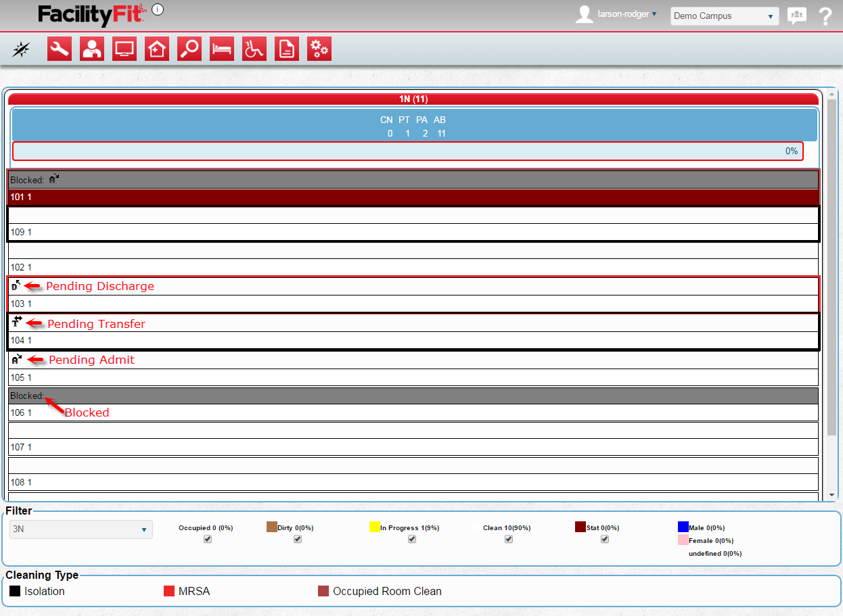Image resolution: width=843 pixels, height=616 pixels.
Task: Toggle the In Progress filter checkbox
Action: click(x=412, y=539)
